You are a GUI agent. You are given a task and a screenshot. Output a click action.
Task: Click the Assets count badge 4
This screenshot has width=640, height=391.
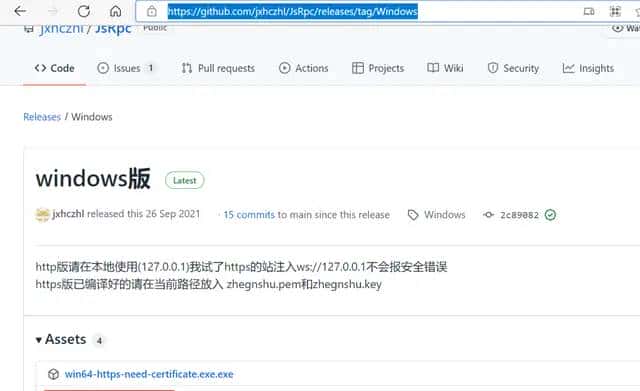[99, 340]
